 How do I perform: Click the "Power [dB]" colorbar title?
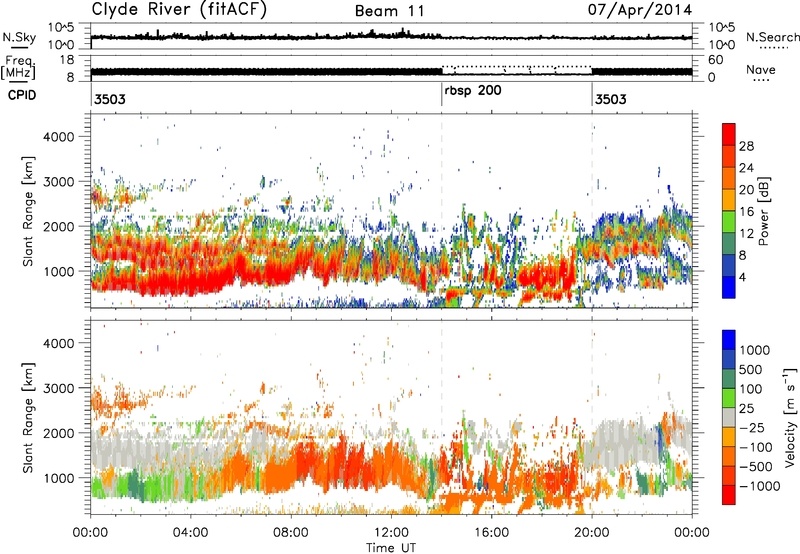tap(763, 211)
